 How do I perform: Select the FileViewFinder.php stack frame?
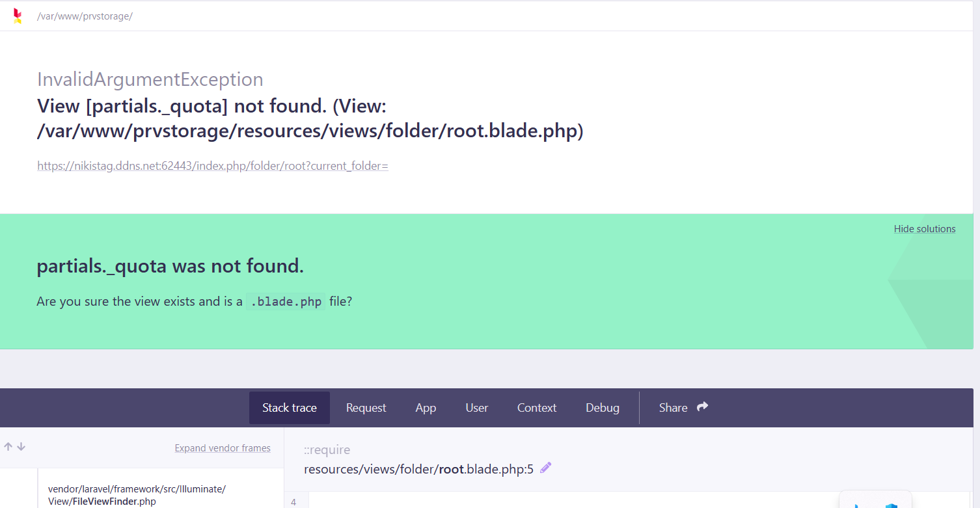pos(137,495)
